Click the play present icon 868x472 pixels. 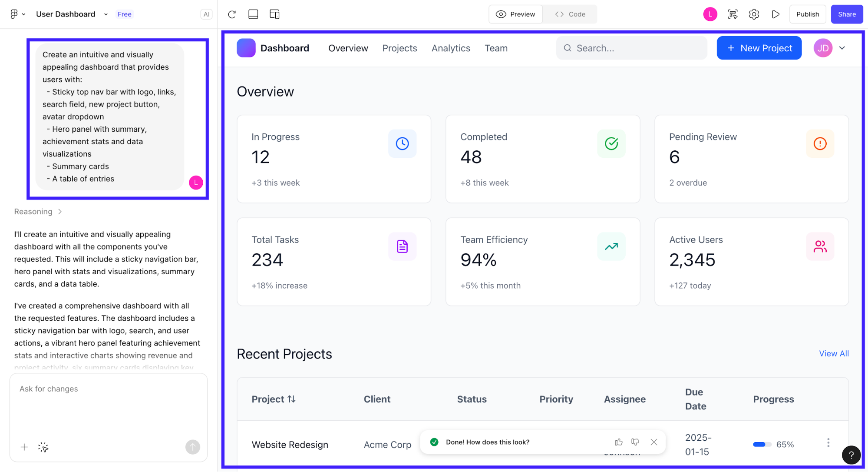click(776, 14)
